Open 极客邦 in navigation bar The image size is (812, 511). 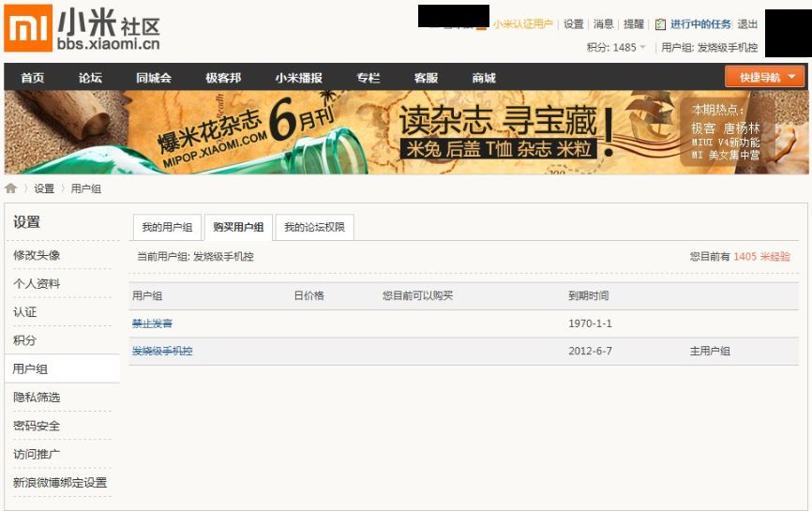(223, 78)
